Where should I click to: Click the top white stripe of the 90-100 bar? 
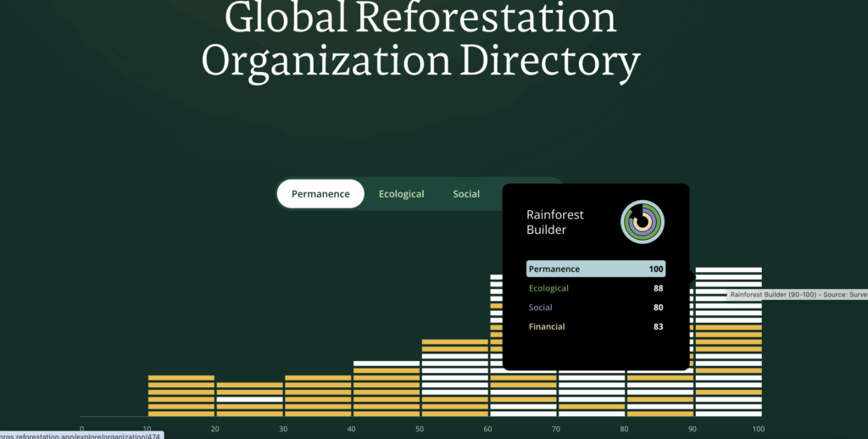coord(728,270)
